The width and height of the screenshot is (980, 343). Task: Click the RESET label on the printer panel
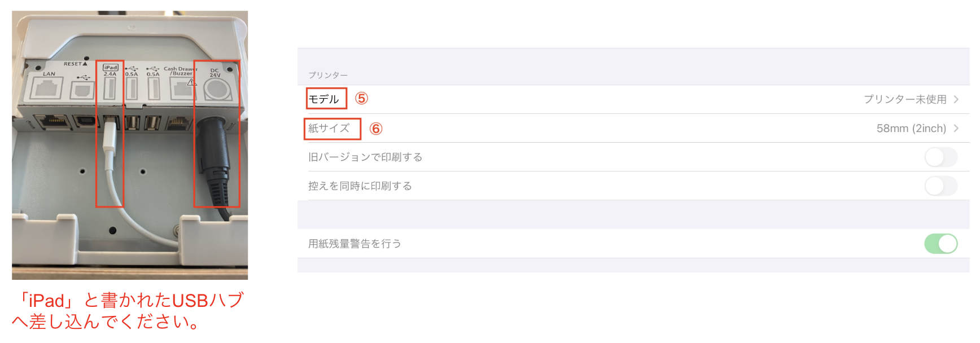pyautogui.click(x=75, y=63)
